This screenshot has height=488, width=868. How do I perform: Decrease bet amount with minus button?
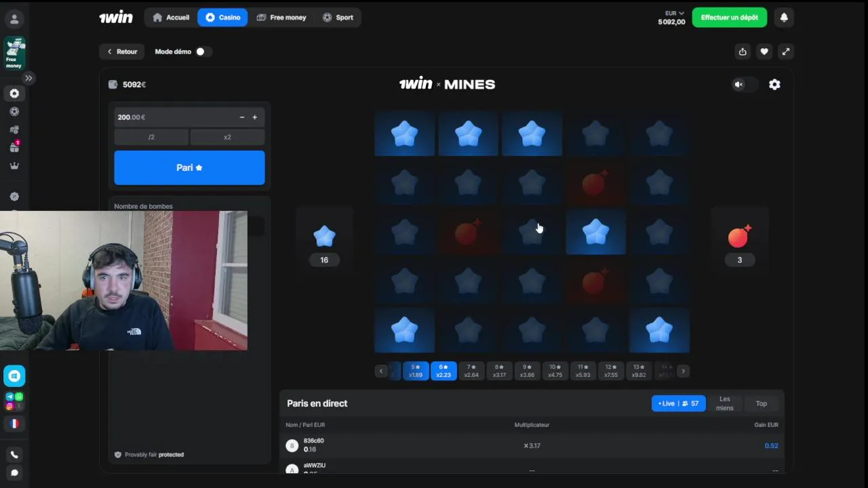point(242,117)
